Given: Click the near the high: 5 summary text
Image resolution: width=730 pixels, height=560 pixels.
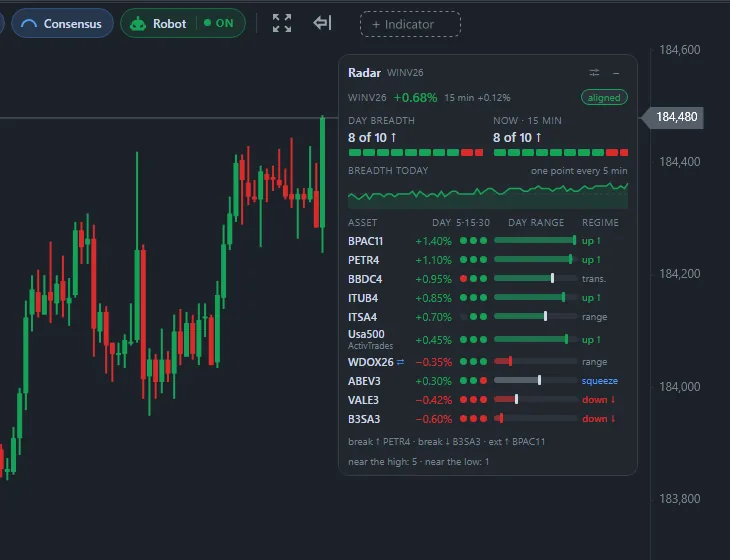Looking at the screenshot, I should (x=382, y=462).
